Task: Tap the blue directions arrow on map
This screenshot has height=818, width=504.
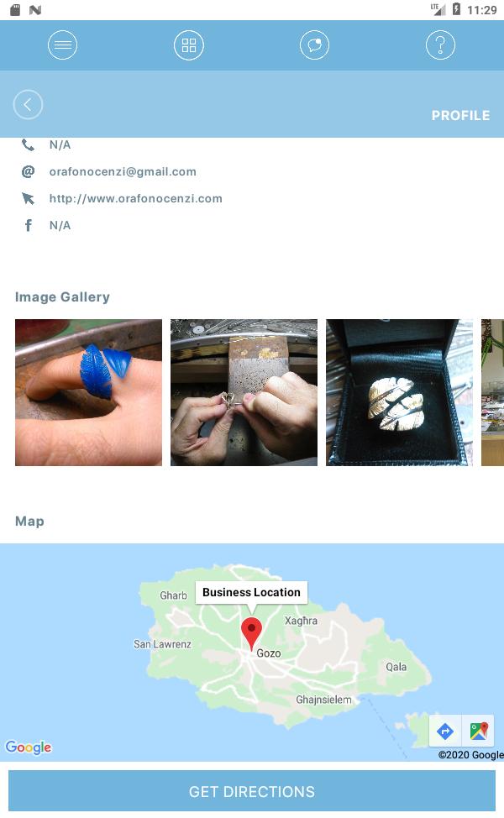Action: (x=445, y=731)
